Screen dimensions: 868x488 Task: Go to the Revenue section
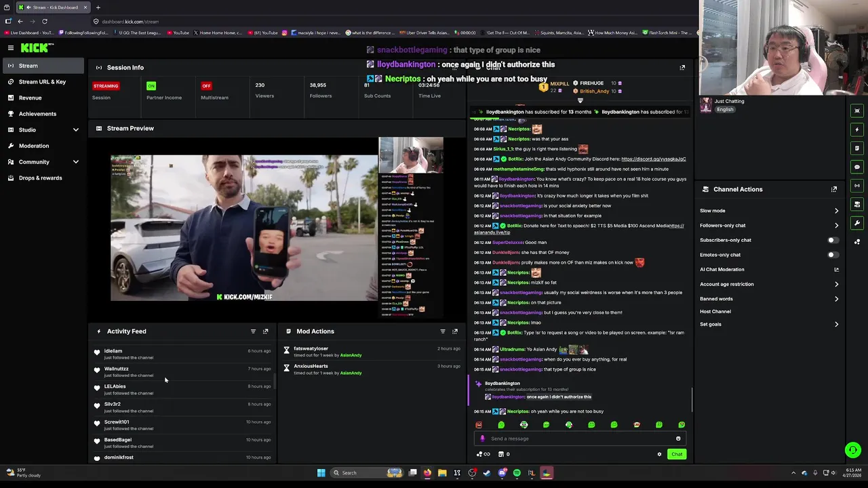click(x=30, y=98)
